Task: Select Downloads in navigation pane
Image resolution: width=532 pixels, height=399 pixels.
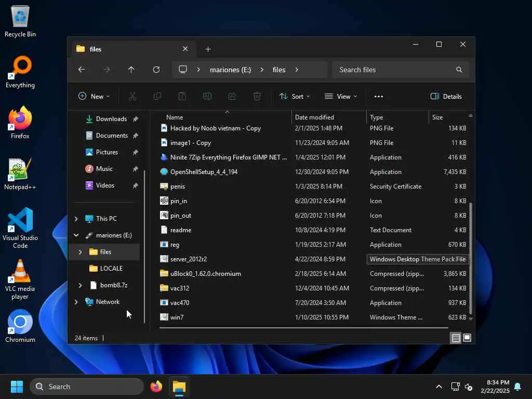Action: click(x=105, y=119)
